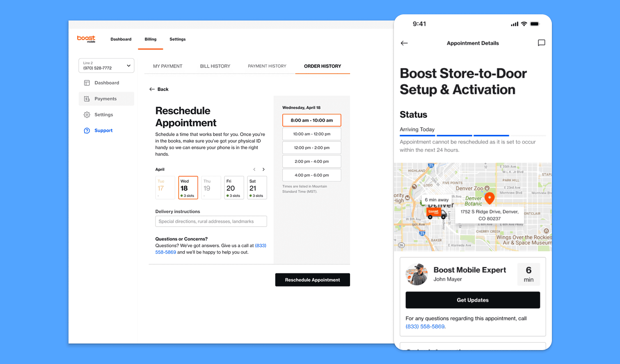This screenshot has height=364, width=620.
Task: Tap the 6 min away map label
Action: tap(437, 200)
